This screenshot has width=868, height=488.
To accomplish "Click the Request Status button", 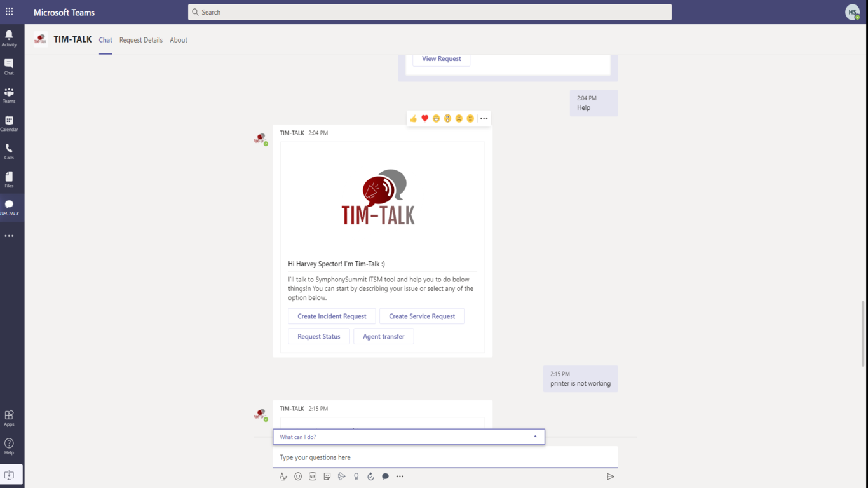I will [319, 336].
